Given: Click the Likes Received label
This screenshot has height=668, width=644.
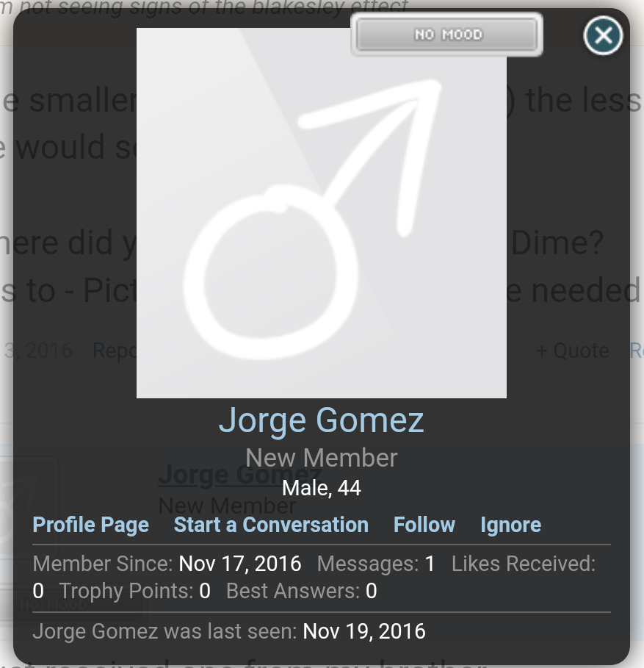Looking at the screenshot, I should (523, 564).
